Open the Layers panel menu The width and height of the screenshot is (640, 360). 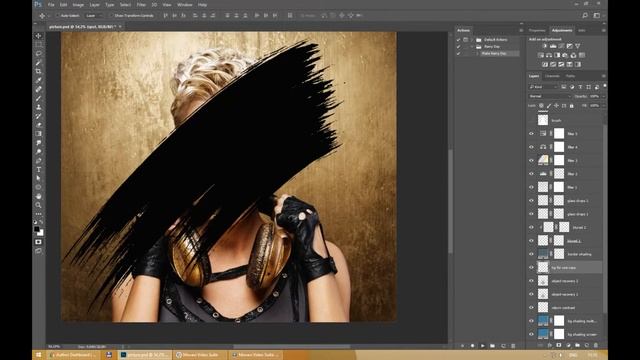click(x=603, y=76)
